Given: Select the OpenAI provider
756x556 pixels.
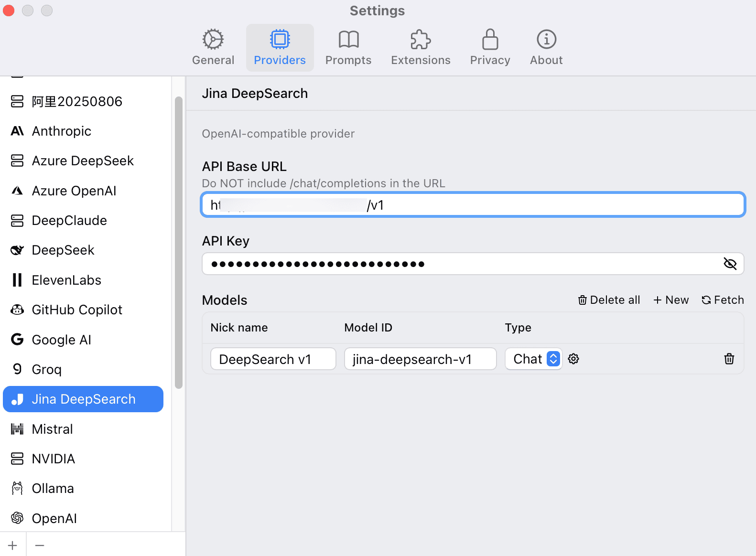Looking at the screenshot, I should pyautogui.click(x=83, y=518).
